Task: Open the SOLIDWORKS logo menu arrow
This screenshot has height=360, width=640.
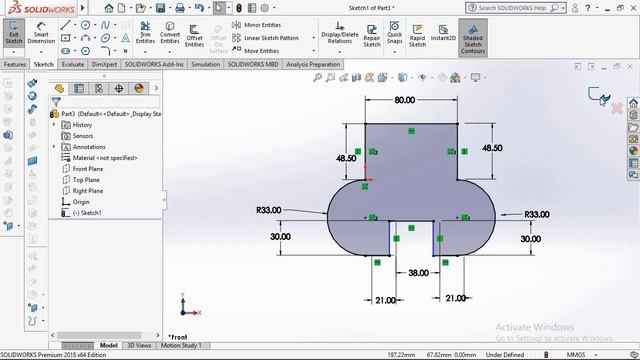Action: point(83,8)
